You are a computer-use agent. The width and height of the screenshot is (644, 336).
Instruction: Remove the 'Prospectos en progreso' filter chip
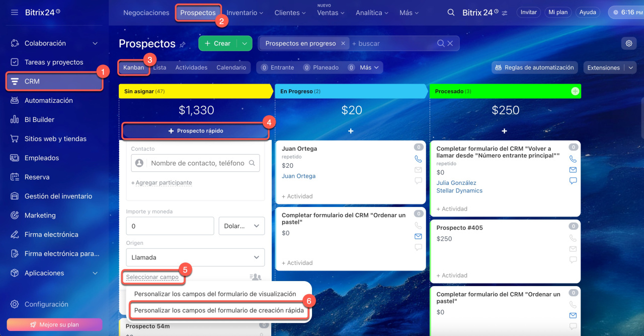tap(343, 43)
